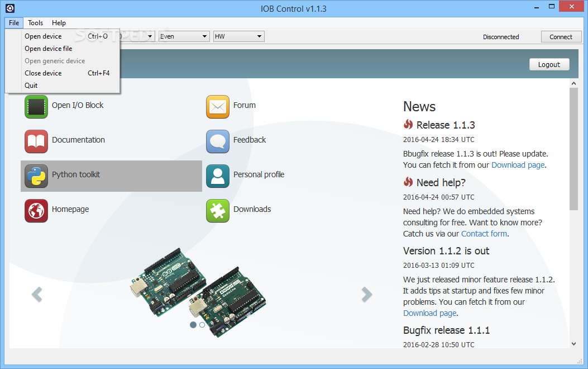Click the news scrollbar down arrow
Viewport: 588px width, 369px height.
(573, 343)
